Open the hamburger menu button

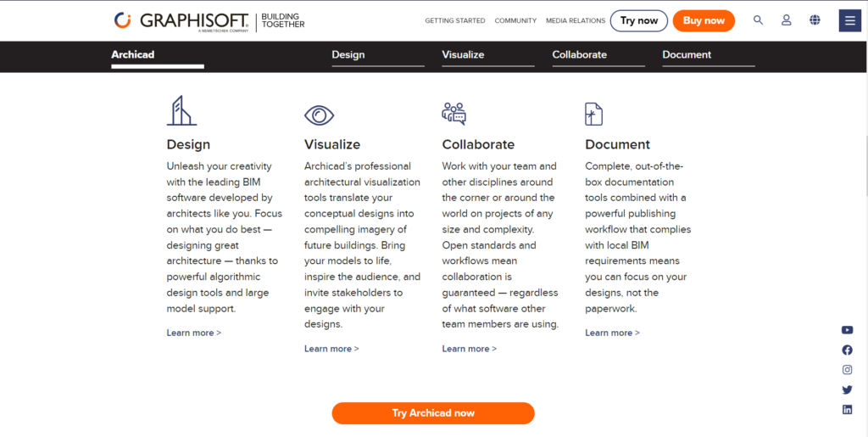(849, 21)
